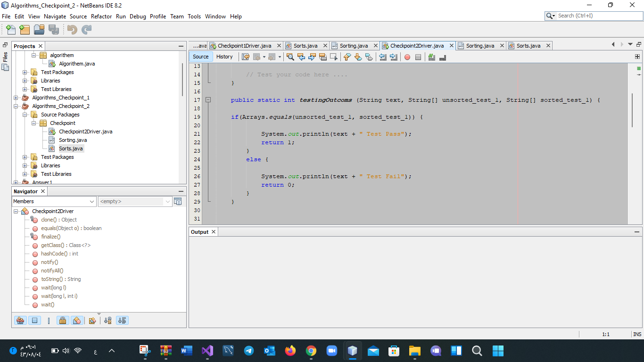Click the Shift Line Right icon
Image resolution: width=644 pixels, height=362 pixels.
point(394,57)
